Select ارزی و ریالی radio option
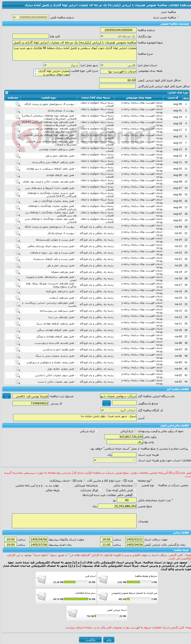Viewport: 191px width, 644px height. (97, 431)
